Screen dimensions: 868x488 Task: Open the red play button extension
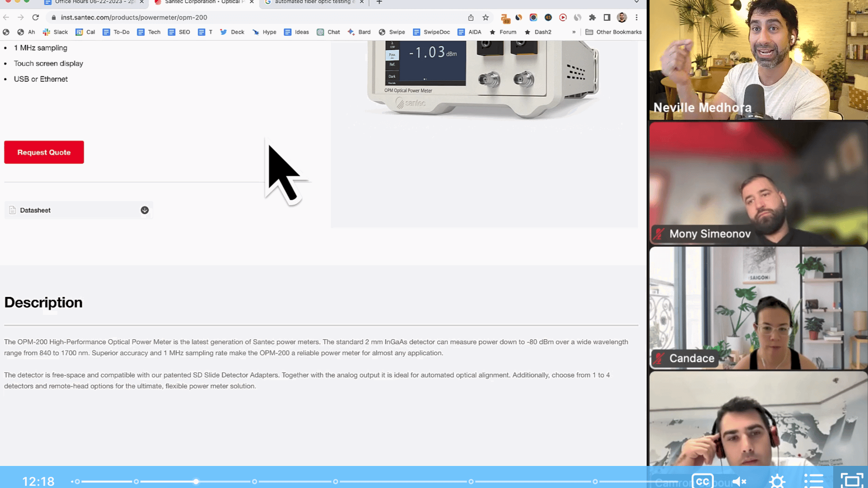[563, 17]
